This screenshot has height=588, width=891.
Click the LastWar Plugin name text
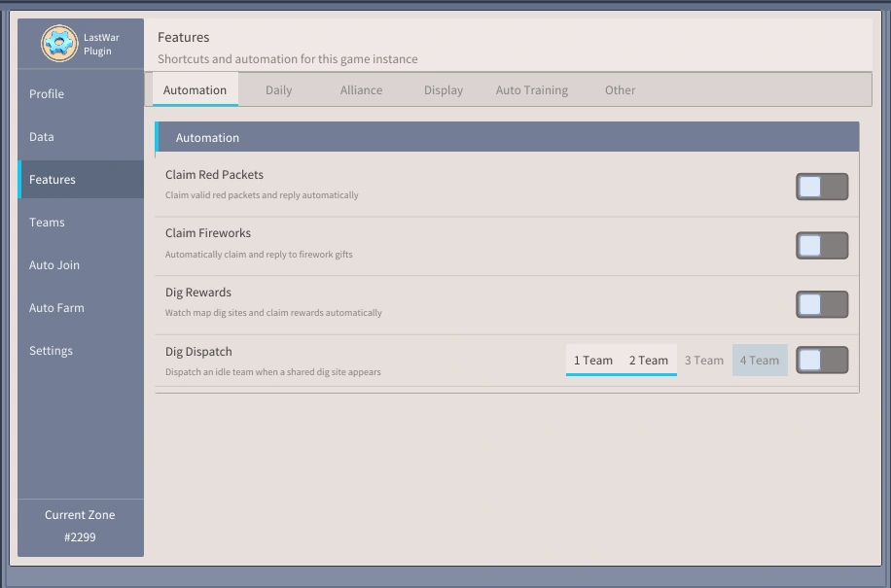101,45
